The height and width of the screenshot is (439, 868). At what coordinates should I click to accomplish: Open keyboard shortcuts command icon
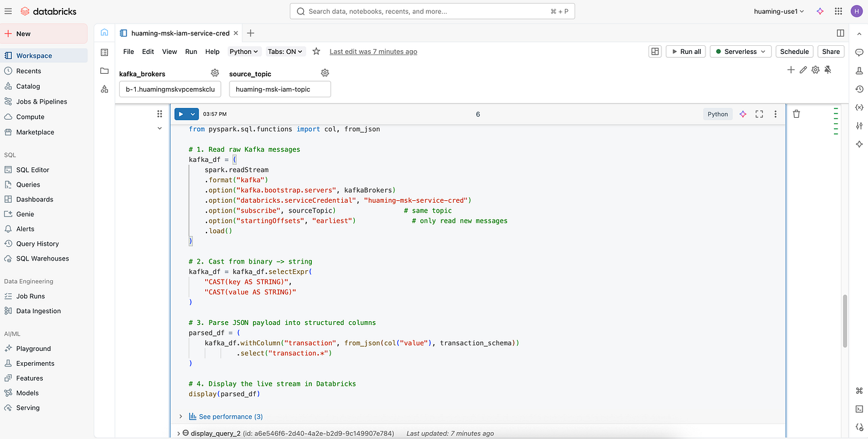pyautogui.click(x=859, y=391)
